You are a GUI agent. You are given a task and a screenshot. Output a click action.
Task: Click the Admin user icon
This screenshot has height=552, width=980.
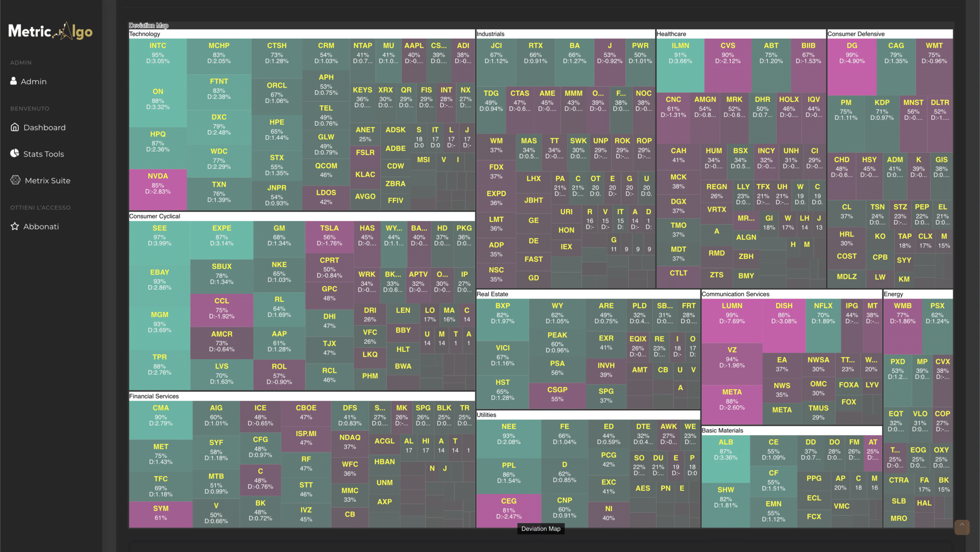pyautogui.click(x=14, y=81)
